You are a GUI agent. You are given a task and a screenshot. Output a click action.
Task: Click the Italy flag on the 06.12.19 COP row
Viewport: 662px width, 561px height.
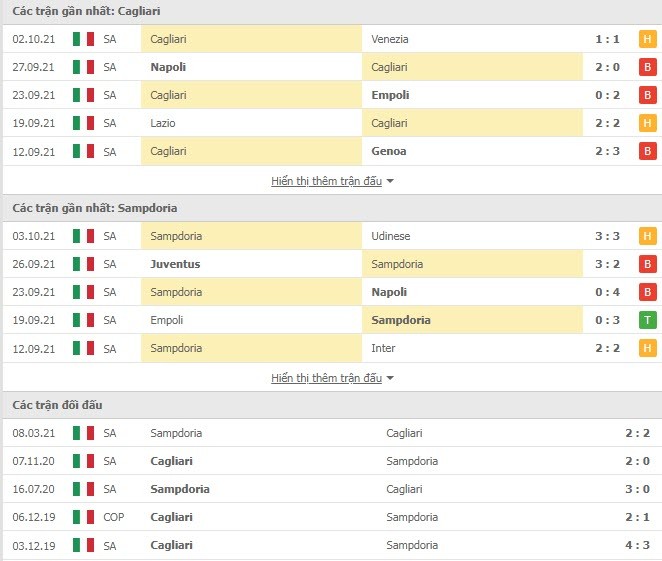point(84,517)
